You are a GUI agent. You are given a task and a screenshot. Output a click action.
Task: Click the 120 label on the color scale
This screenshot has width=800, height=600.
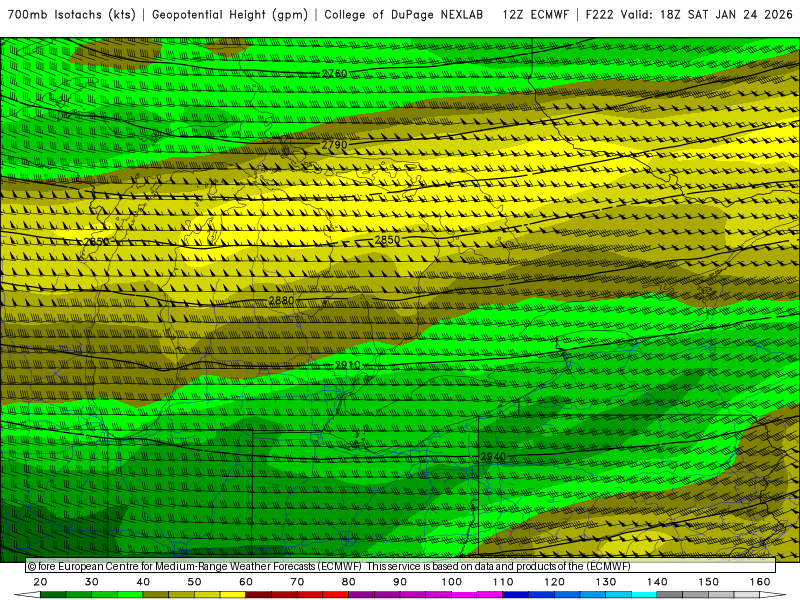click(554, 582)
